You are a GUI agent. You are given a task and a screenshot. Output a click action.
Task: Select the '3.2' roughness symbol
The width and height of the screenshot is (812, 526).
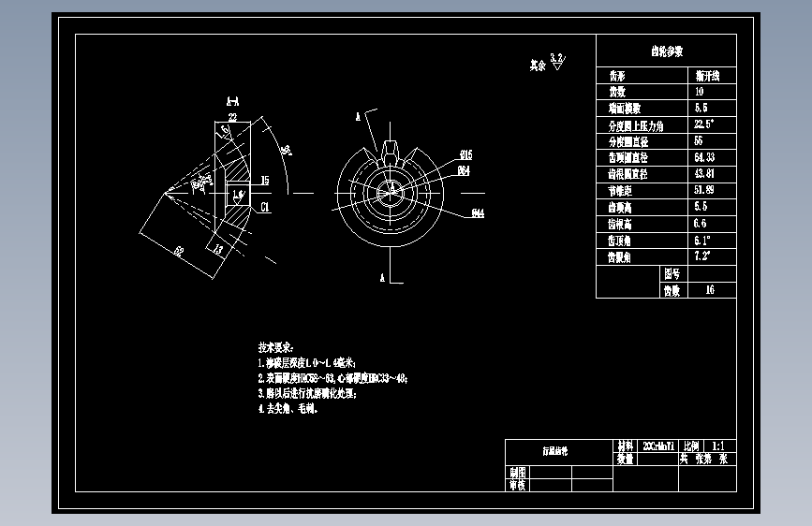[x=557, y=61]
